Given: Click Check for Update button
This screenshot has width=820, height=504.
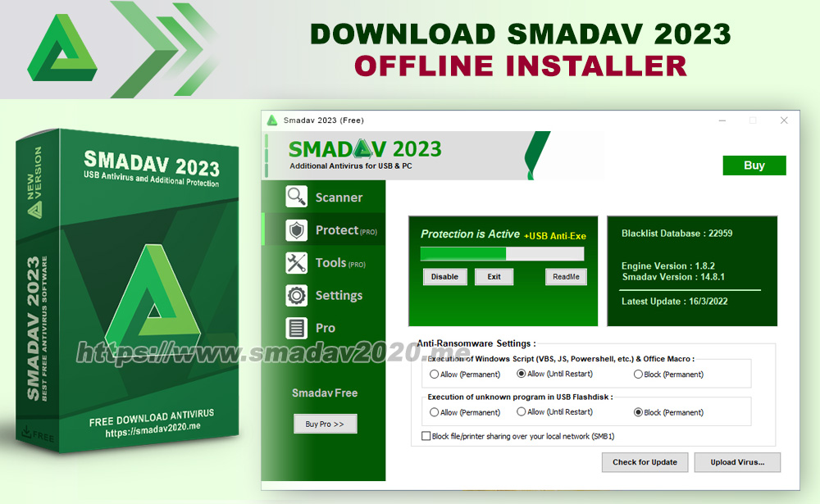Looking at the screenshot, I should click(645, 462).
